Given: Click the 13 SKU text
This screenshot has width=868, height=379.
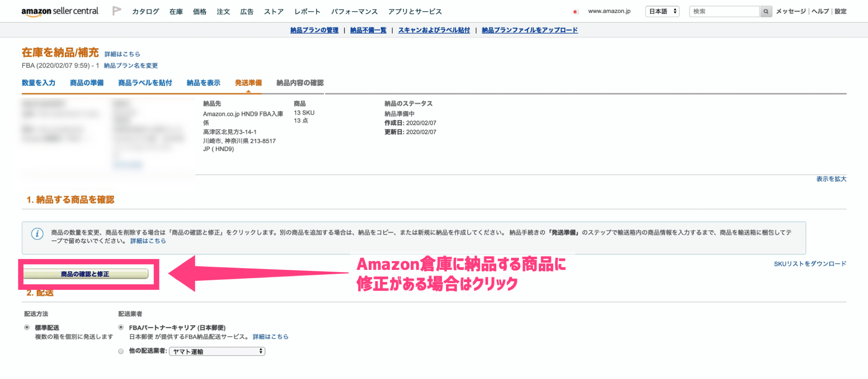Looking at the screenshot, I should point(304,113).
